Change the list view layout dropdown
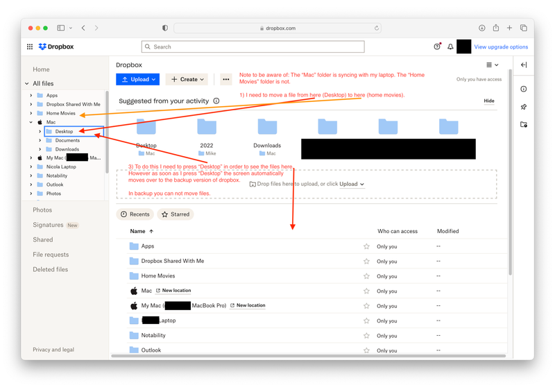 [492, 65]
